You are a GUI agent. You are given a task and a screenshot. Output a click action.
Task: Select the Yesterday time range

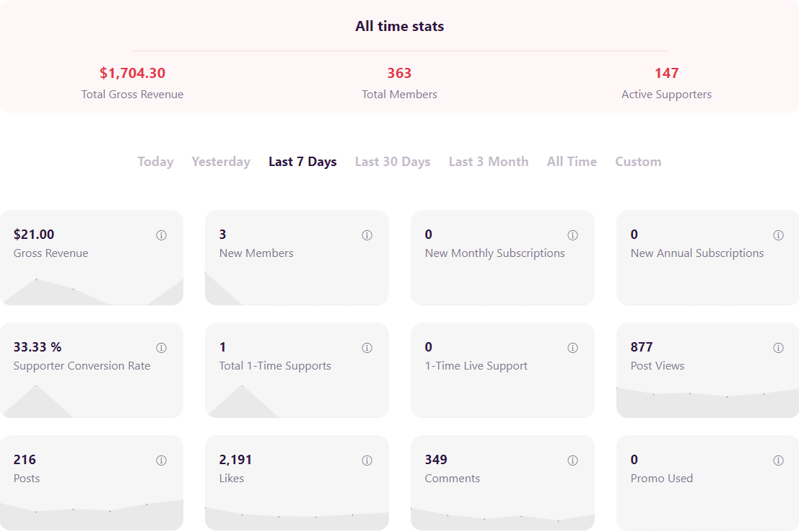[221, 162]
